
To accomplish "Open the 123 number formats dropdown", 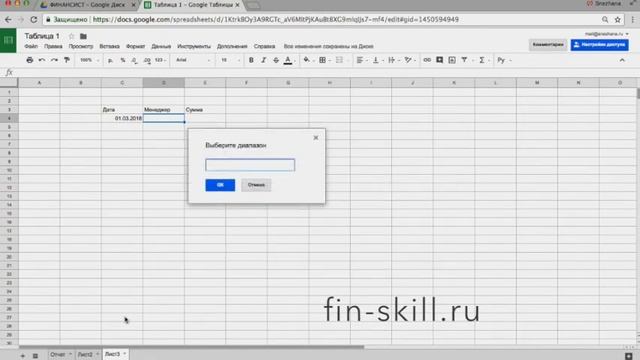I will 160,60.
